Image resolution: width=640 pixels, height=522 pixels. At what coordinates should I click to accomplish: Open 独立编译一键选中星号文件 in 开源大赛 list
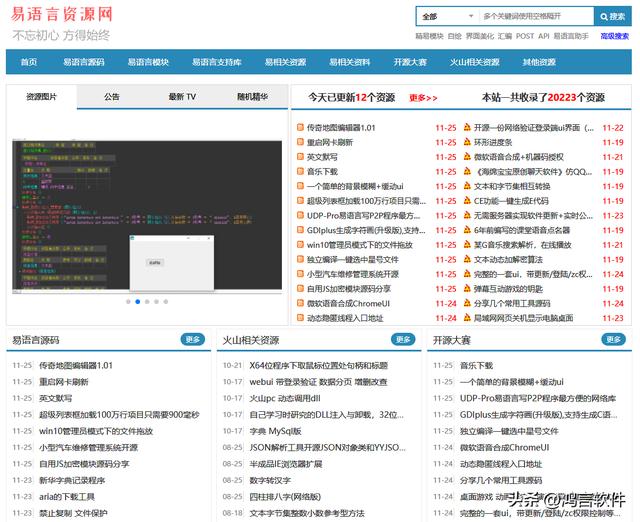coord(509,431)
